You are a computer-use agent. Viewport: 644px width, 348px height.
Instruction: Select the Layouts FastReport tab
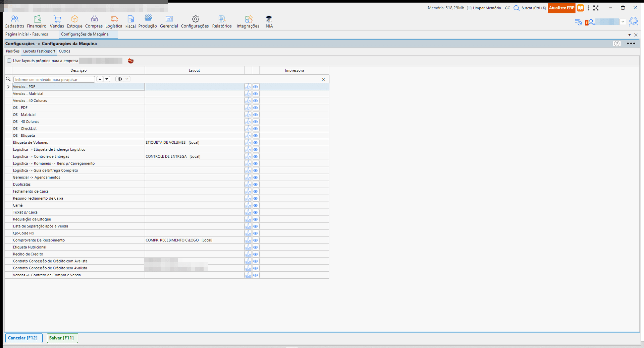(x=39, y=51)
